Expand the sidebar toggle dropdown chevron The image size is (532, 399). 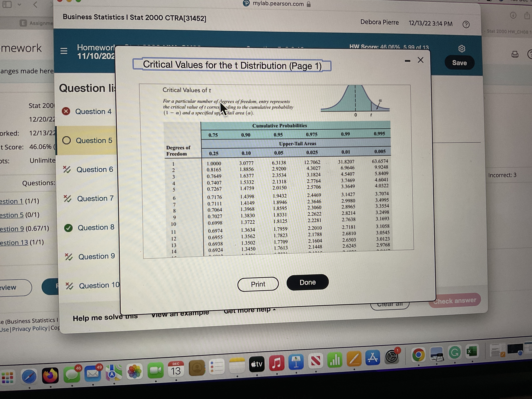click(19, 4)
